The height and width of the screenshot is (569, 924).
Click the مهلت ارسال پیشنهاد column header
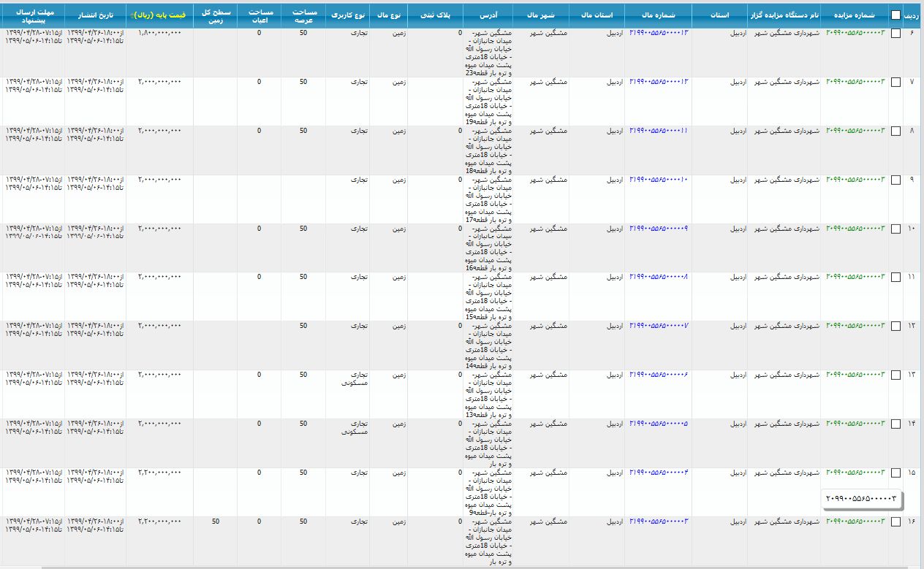pyautogui.click(x=32, y=15)
